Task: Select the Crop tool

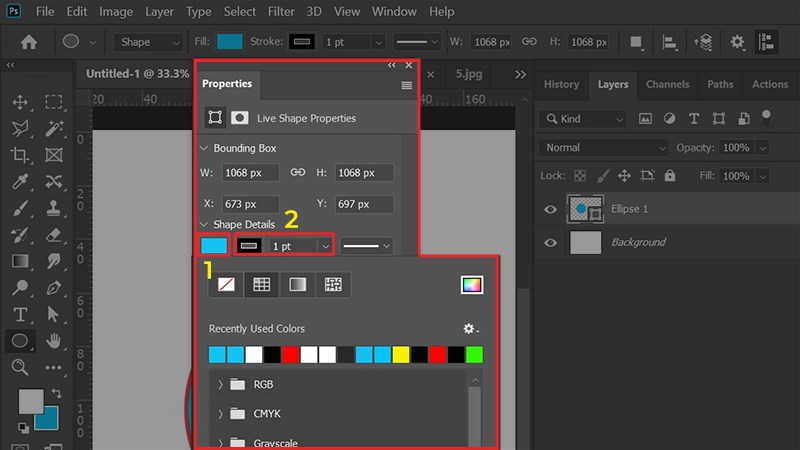Action: 19,155
